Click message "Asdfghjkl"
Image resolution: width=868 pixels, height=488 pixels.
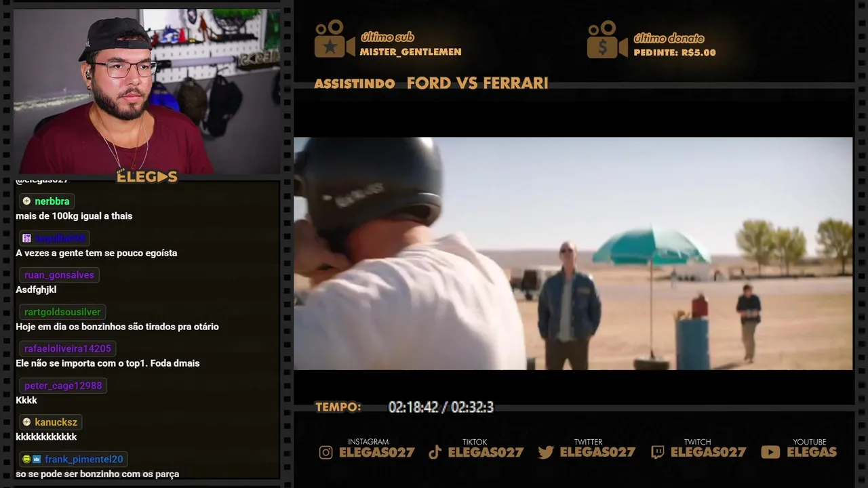pyautogui.click(x=36, y=290)
